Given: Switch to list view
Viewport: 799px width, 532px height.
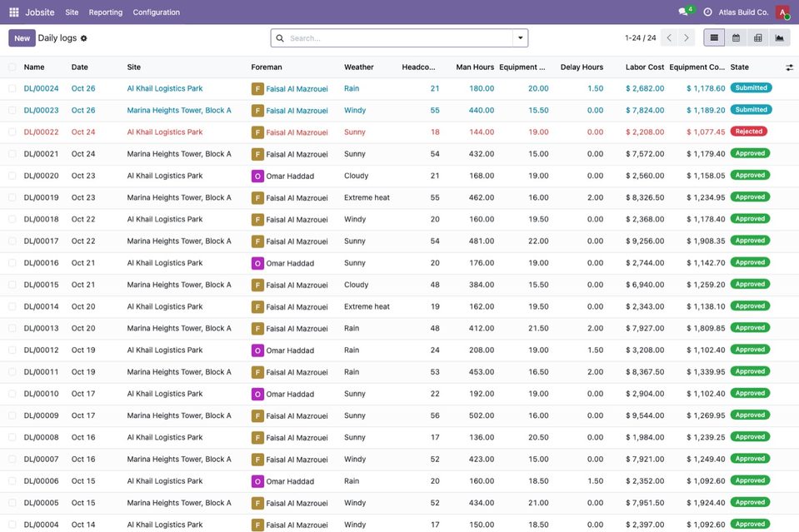Looking at the screenshot, I should point(714,37).
